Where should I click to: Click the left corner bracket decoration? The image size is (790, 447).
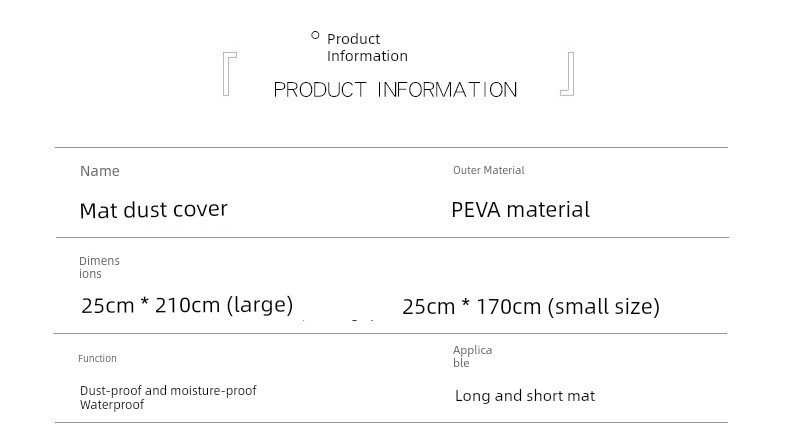(230, 74)
